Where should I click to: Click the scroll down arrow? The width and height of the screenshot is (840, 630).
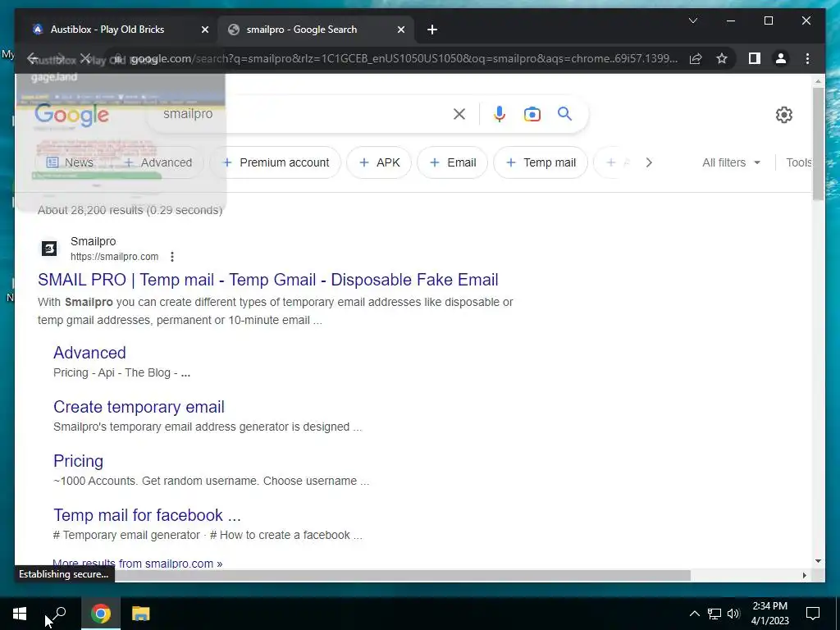coord(818,561)
